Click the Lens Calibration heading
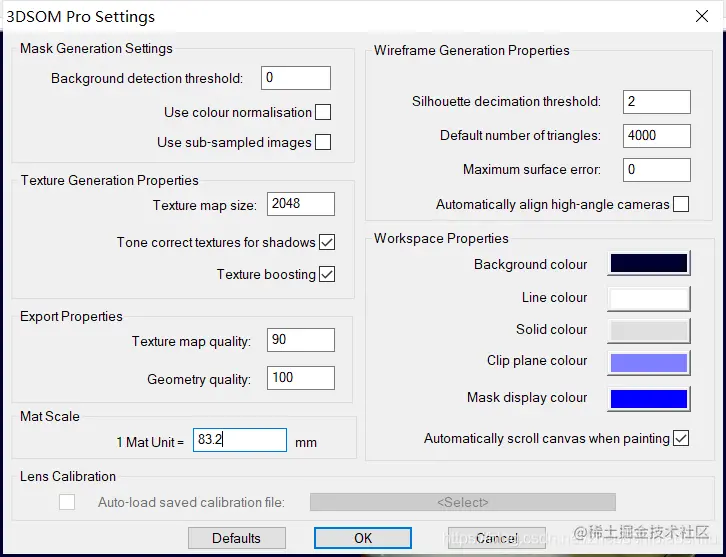Image resolution: width=726 pixels, height=557 pixels. 68,476
